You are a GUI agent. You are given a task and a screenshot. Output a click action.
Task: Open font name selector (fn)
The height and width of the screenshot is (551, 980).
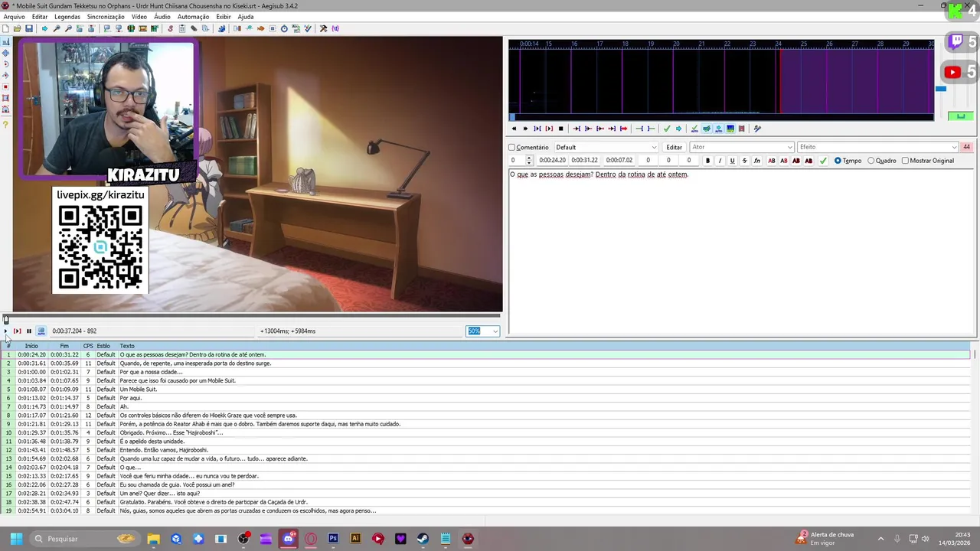coord(757,161)
